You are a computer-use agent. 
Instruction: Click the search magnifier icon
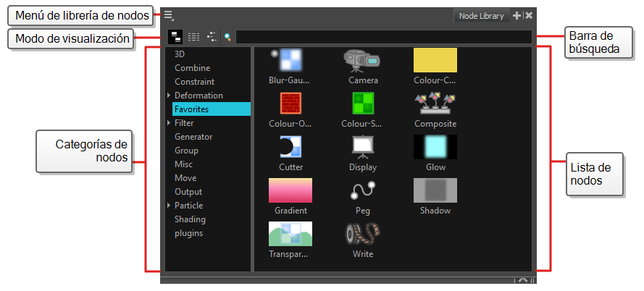coord(227,38)
